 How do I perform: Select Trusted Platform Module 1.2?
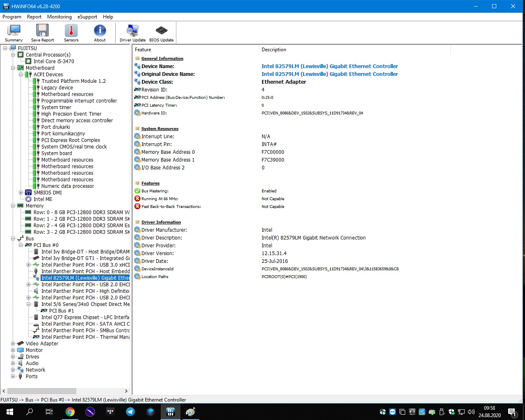pyautogui.click(x=73, y=81)
